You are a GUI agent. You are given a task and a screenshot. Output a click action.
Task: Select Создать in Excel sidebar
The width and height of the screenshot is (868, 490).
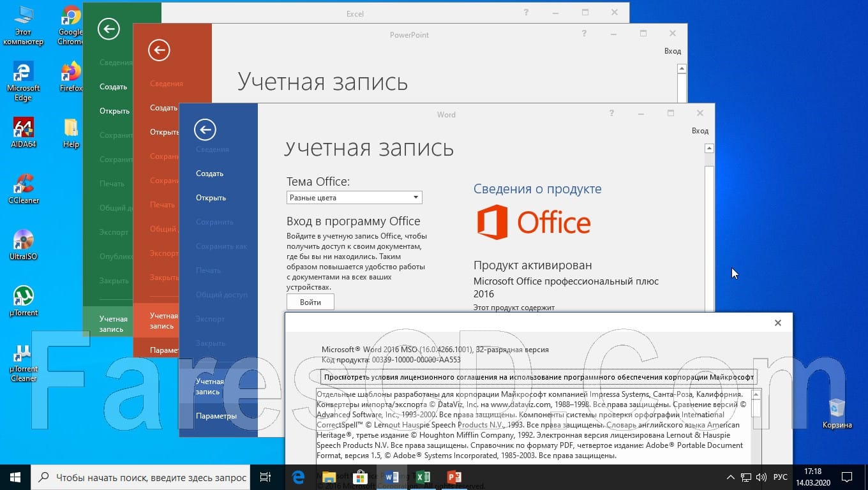[113, 87]
